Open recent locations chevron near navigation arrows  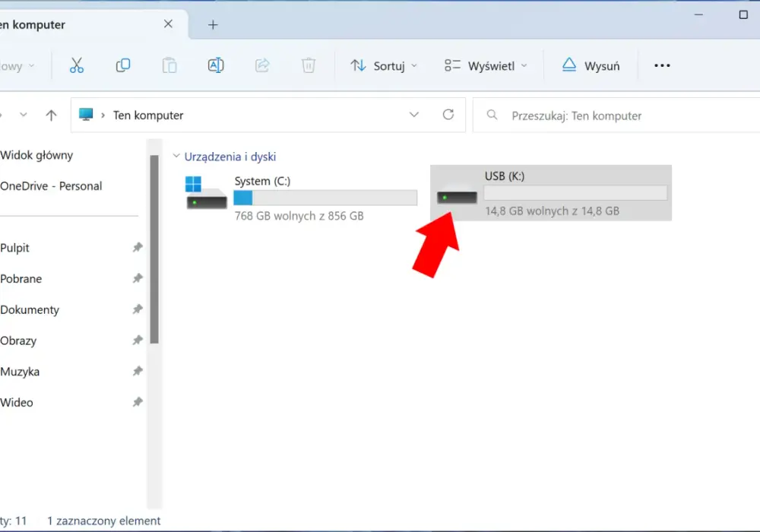[24, 116]
